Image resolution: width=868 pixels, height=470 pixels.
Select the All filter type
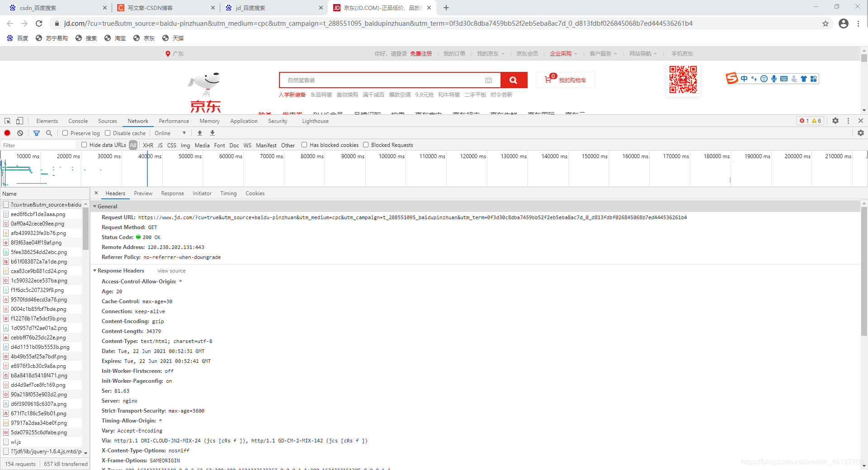(x=133, y=145)
